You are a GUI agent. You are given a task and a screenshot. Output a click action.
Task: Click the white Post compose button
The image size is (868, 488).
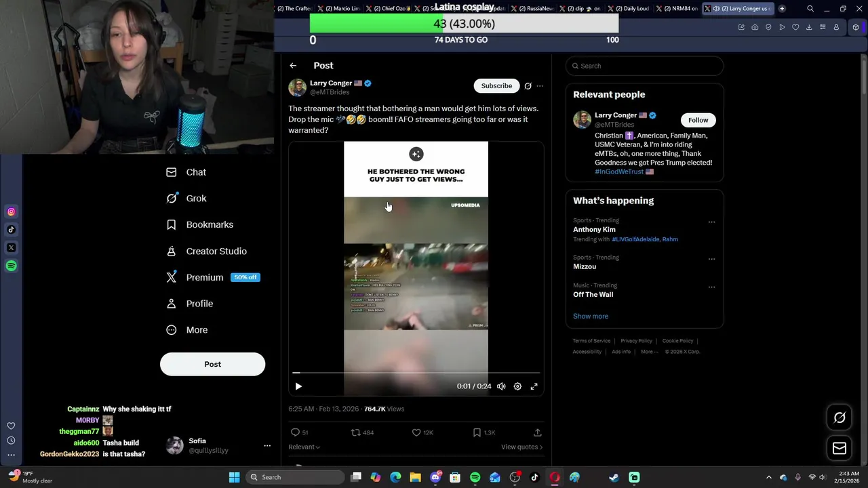[x=212, y=364]
